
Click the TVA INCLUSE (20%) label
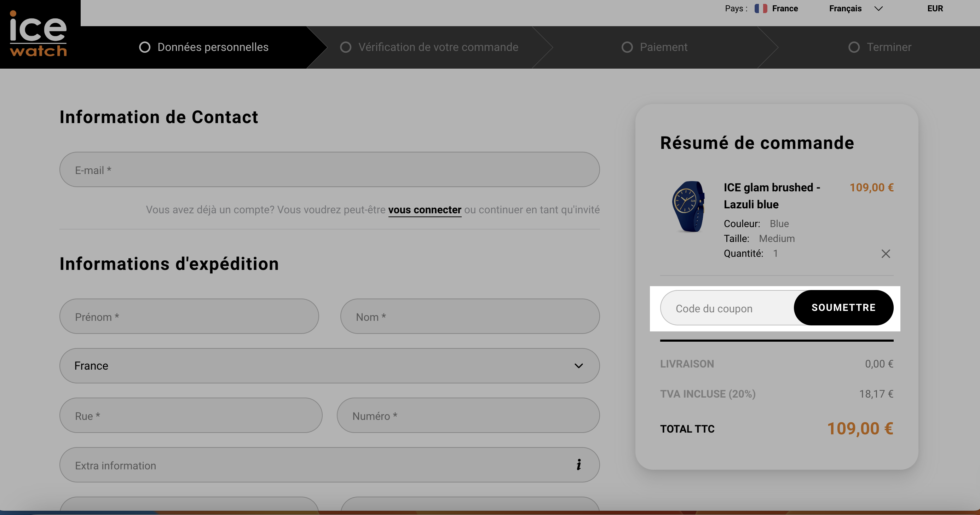pyautogui.click(x=708, y=394)
